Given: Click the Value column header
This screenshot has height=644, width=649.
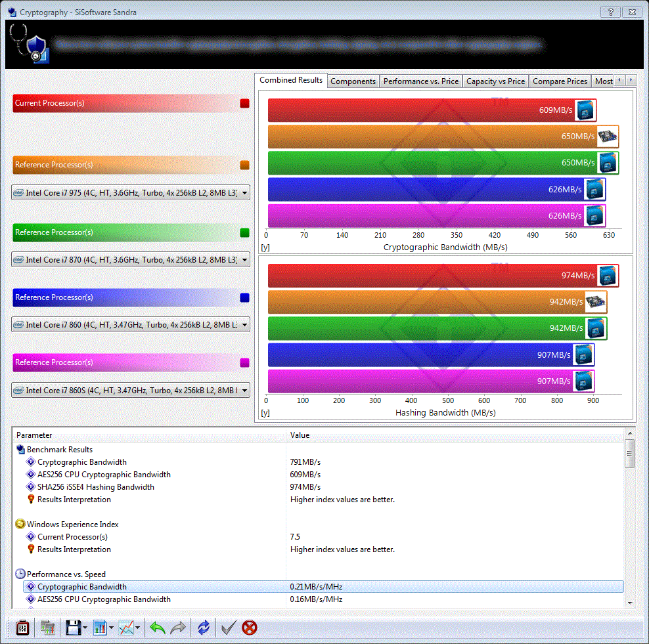Looking at the screenshot, I should tap(455, 435).
